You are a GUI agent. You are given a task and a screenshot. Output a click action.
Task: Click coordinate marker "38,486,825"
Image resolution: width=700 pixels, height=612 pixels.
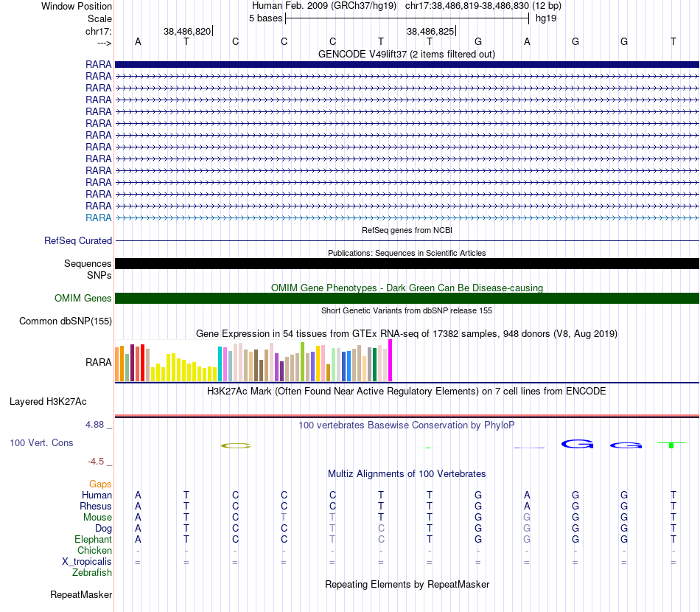click(430, 31)
